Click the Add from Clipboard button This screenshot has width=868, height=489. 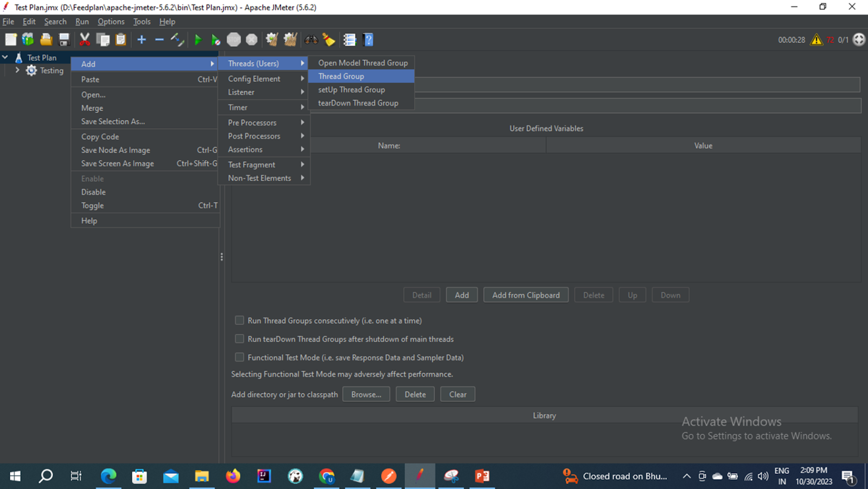click(526, 295)
